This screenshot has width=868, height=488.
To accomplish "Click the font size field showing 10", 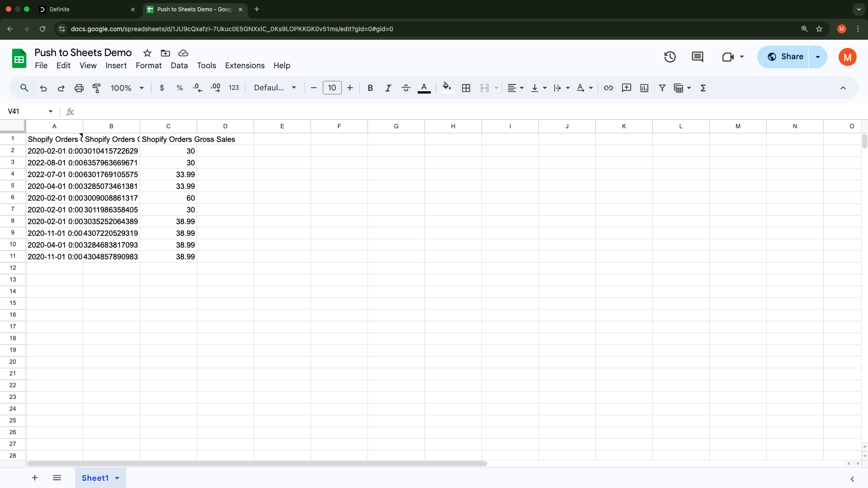I will (332, 88).
